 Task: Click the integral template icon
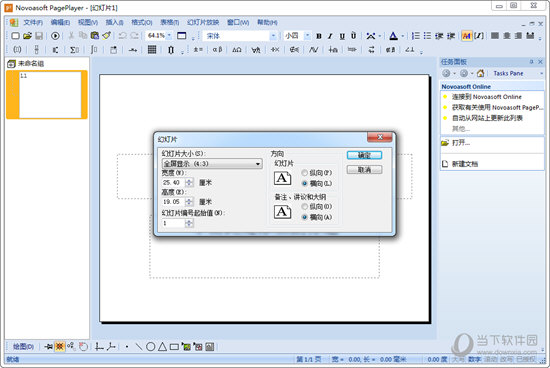click(94, 50)
